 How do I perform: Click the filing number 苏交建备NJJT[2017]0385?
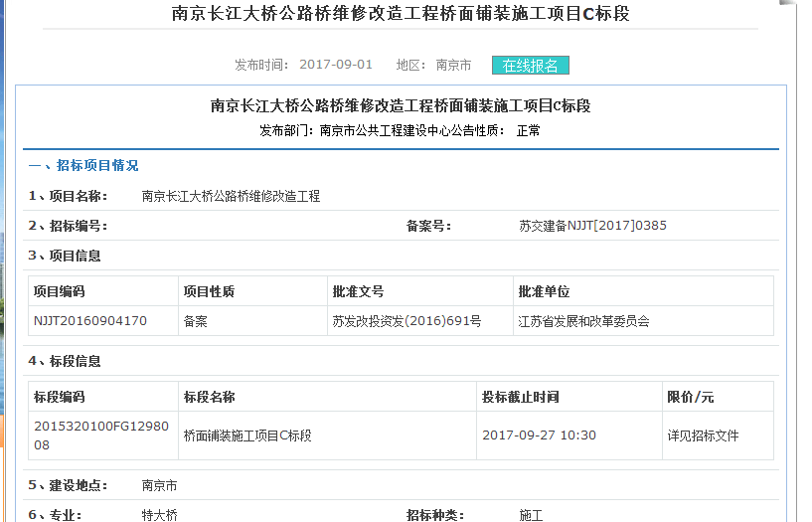click(x=592, y=226)
